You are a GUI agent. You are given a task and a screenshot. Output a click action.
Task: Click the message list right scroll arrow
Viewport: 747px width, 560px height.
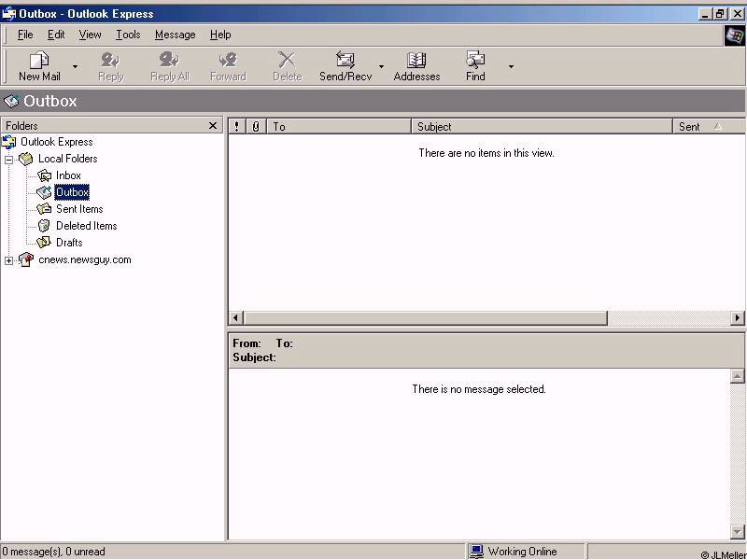click(x=738, y=318)
